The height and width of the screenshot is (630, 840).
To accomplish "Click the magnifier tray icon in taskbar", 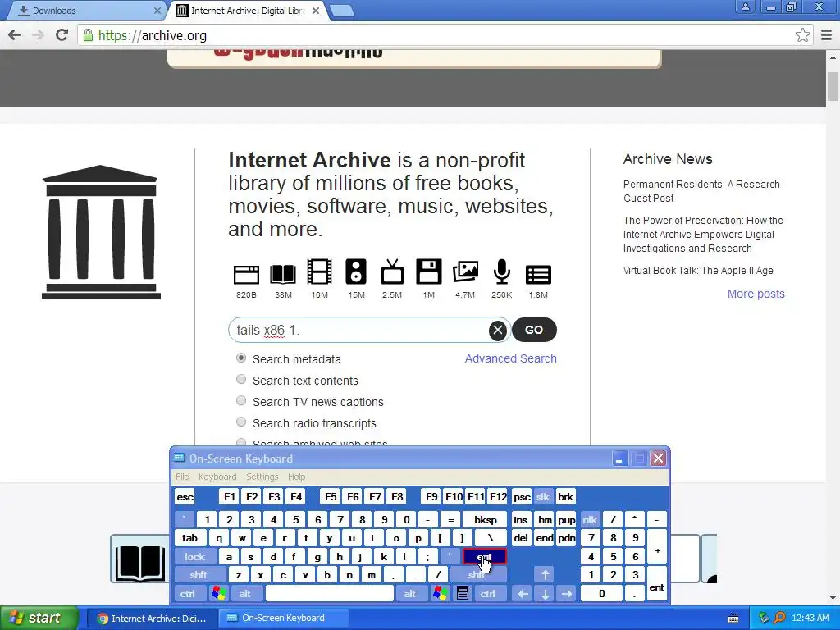I will point(779,618).
